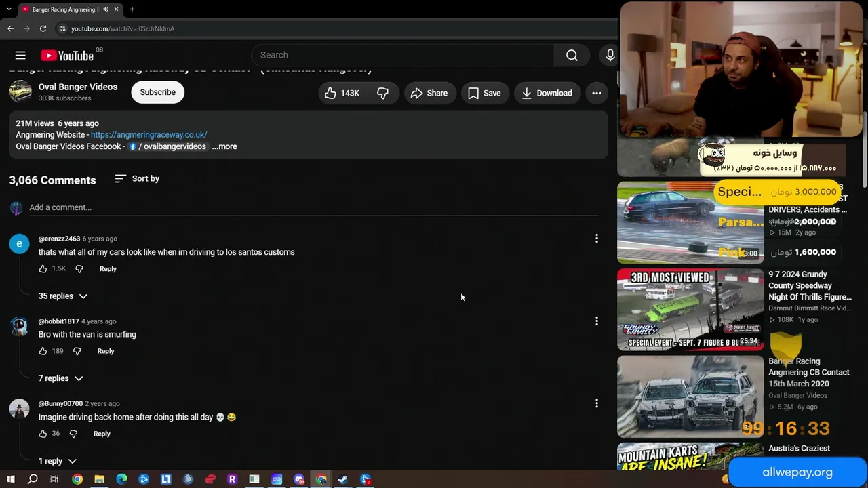Screen dimensions: 868x488
Task: Go back with the browser back arrow
Action: tap(10, 28)
